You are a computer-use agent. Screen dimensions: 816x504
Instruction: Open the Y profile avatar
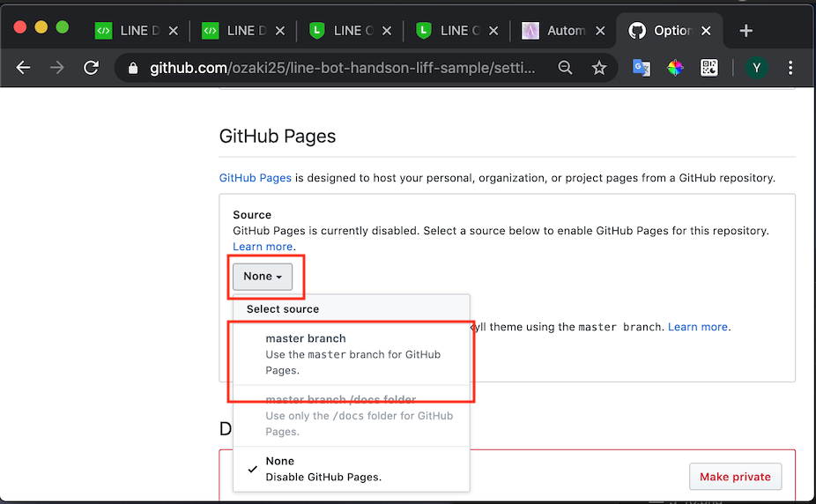[x=756, y=68]
